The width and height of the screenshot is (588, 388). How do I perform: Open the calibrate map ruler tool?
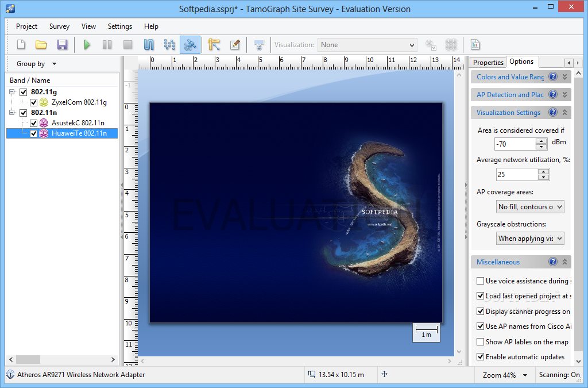[x=214, y=45]
